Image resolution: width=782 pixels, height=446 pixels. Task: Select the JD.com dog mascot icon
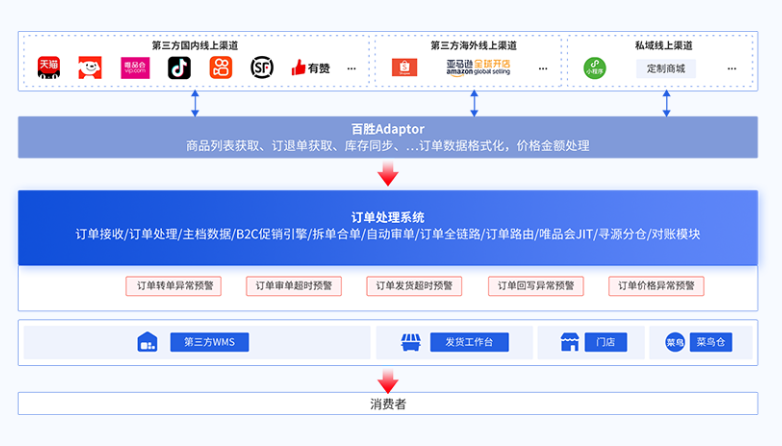click(90, 67)
